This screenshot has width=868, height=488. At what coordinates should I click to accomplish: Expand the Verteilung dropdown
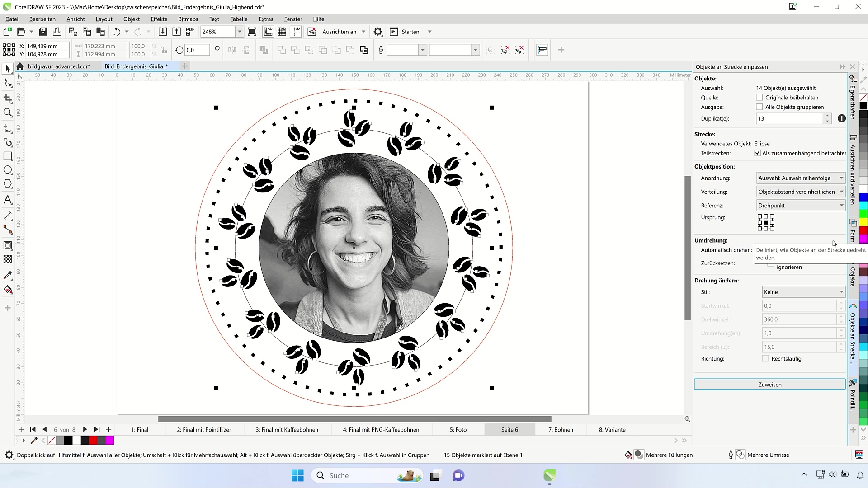click(801, 192)
